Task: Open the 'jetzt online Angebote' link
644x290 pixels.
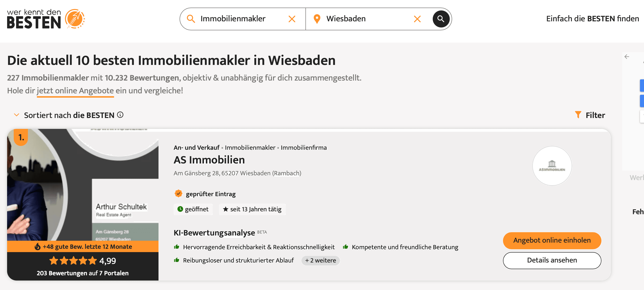Action: coord(75,91)
